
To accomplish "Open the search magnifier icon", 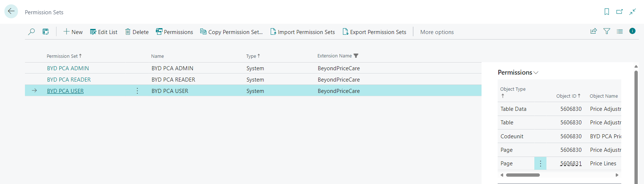I will point(32,32).
